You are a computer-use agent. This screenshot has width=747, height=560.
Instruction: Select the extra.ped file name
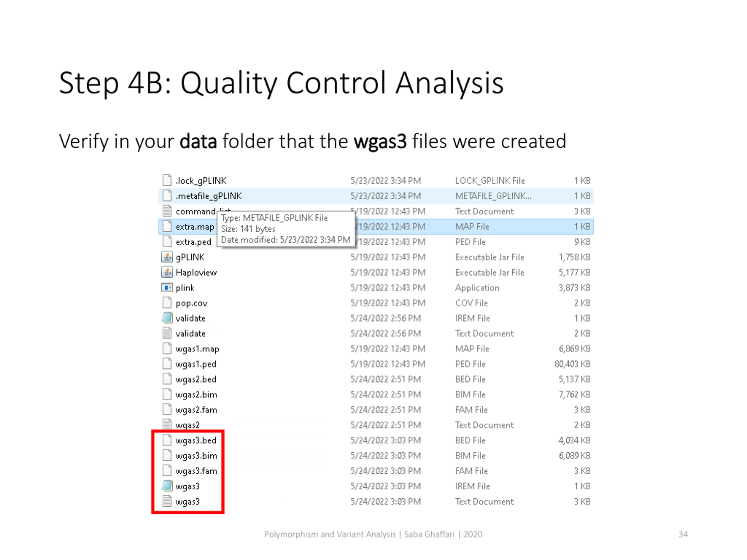[x=193, y=242]
